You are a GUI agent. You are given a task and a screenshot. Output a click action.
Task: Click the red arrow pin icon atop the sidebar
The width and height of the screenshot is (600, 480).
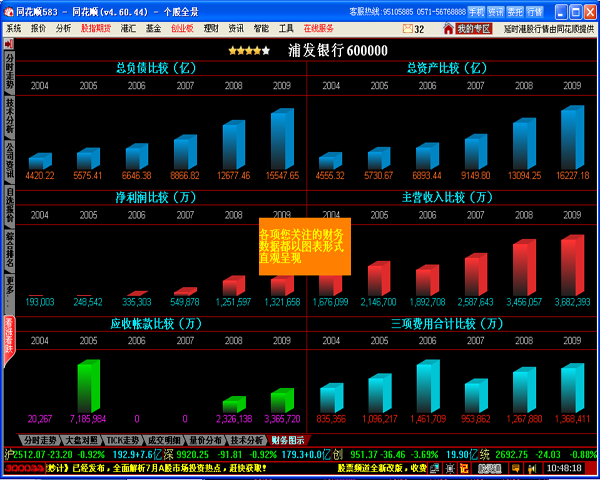coord(9,44)
